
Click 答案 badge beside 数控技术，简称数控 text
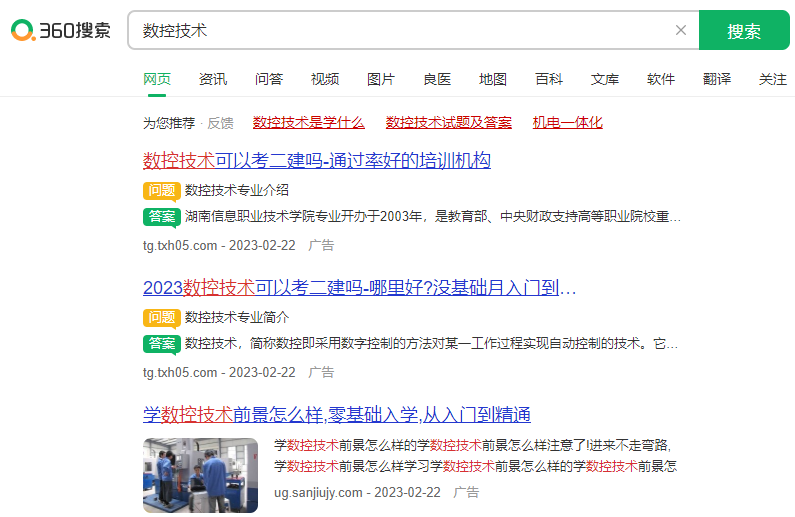point(162,344)
